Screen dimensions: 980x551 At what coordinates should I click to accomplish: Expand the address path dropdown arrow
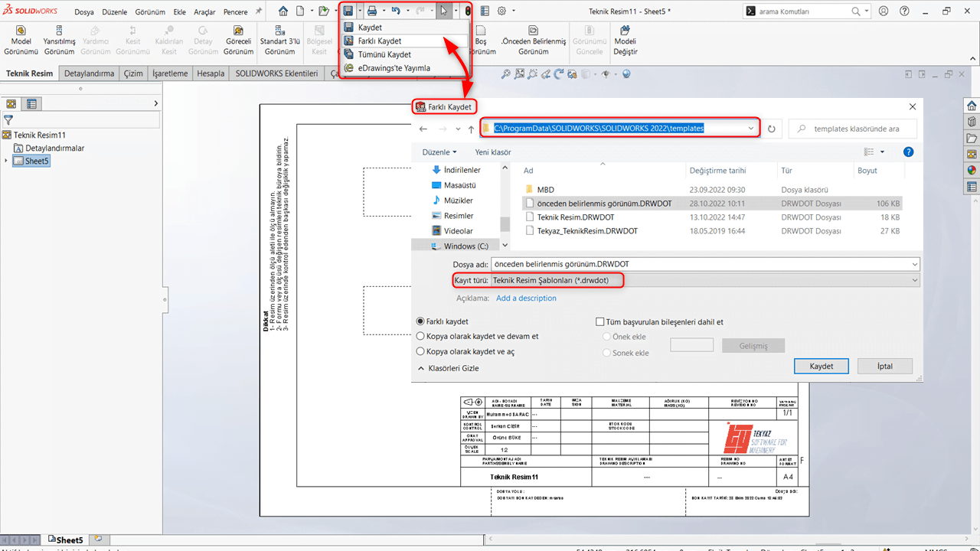coord(750,129)
